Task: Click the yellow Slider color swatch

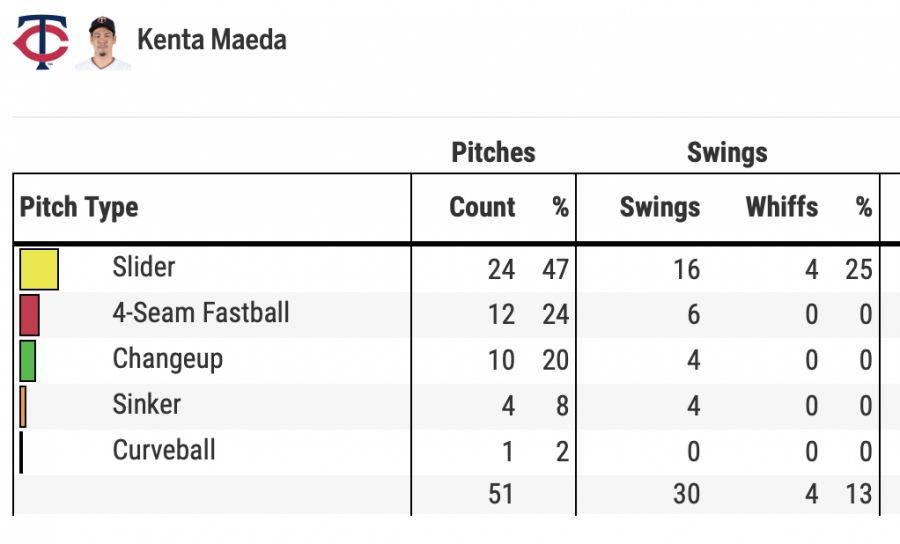Action: [x=39, y=269]
